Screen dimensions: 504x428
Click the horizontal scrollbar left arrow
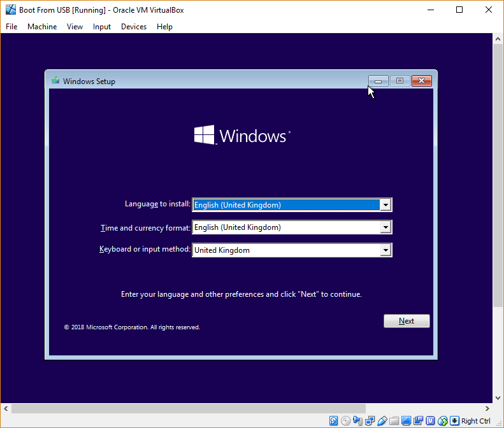coord(6,409)
